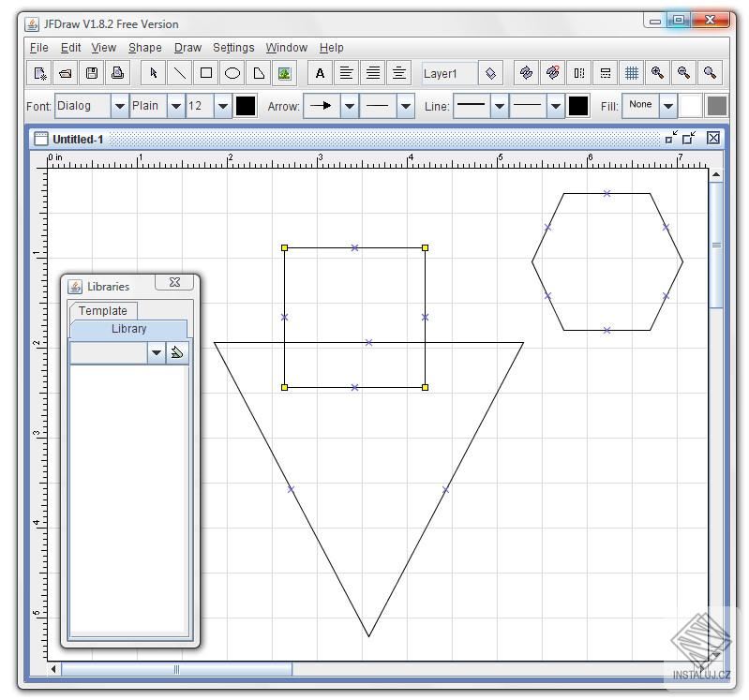Open the Settings menu

click(233, 48)
